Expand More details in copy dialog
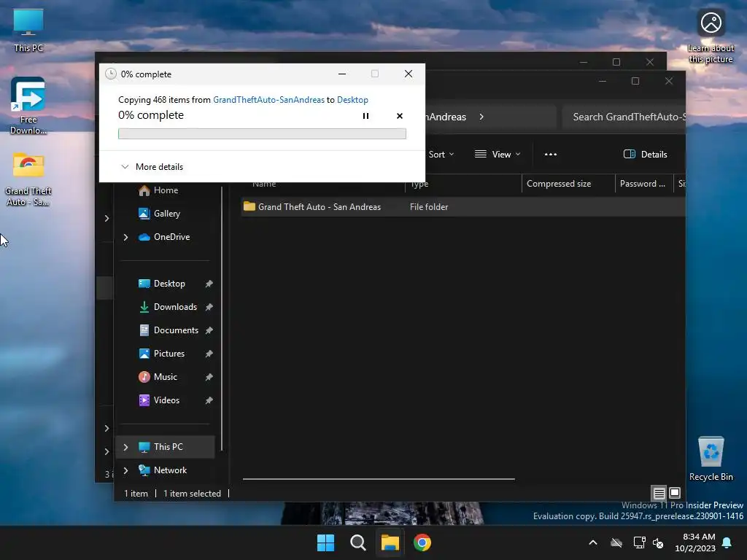 (x=152, y=167)
